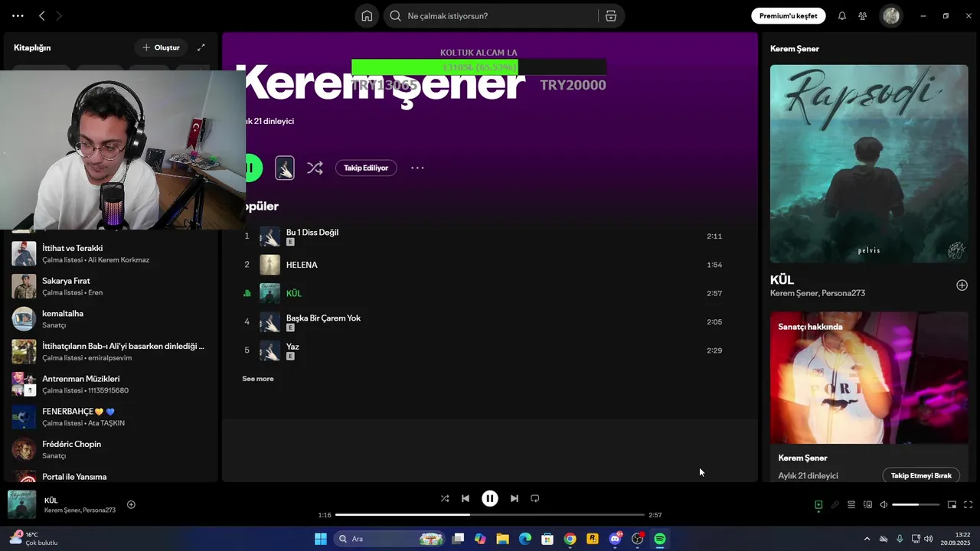Open Spotify Home via house icon

pyautogui.click(x=367, y=16)
